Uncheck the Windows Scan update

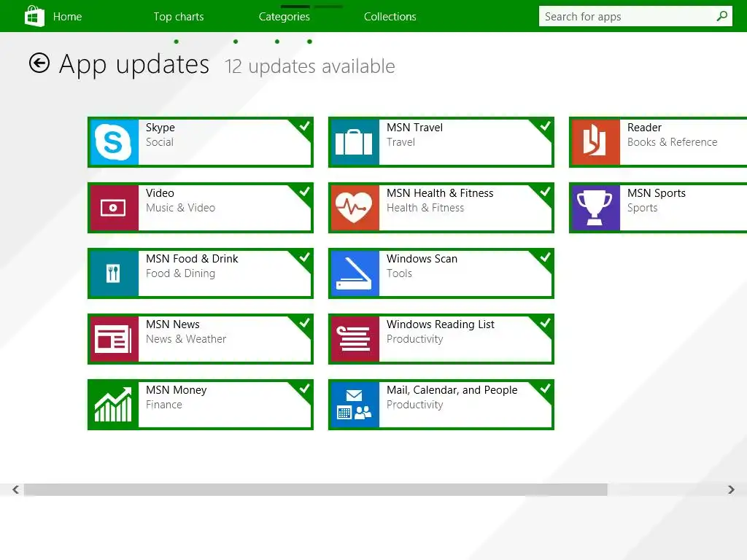545,257
